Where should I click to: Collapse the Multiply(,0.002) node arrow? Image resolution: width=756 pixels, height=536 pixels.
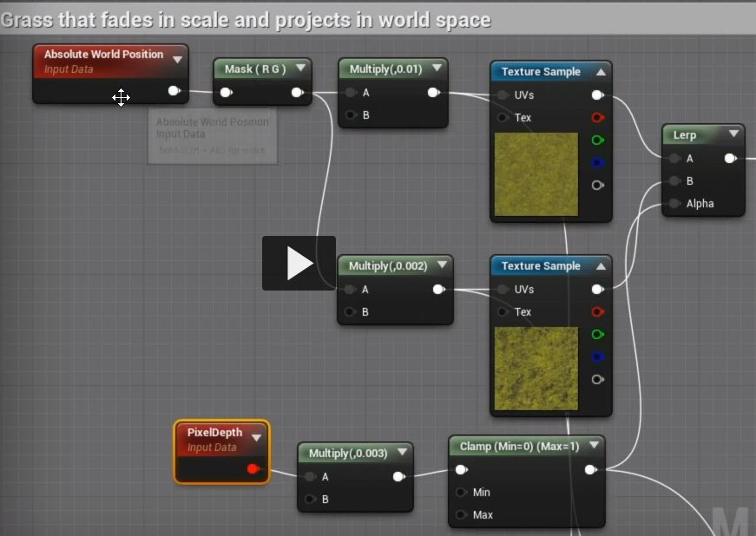pos(442,265)
